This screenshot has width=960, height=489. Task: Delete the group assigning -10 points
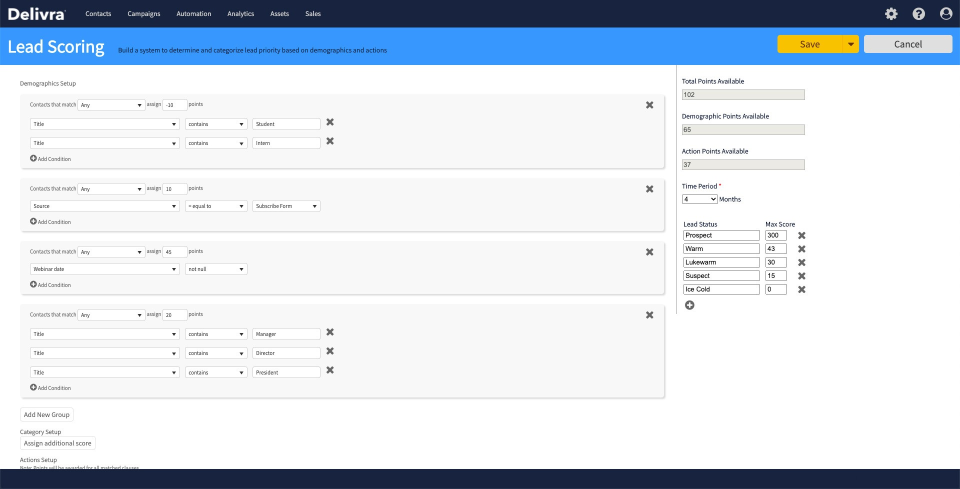650,105
